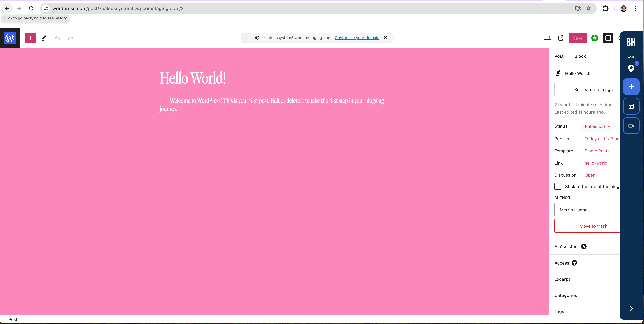Open the Merrin Hughes author dropdown
Screen dimensions: 644x324
pyautogui.click(x=587, y=210)
